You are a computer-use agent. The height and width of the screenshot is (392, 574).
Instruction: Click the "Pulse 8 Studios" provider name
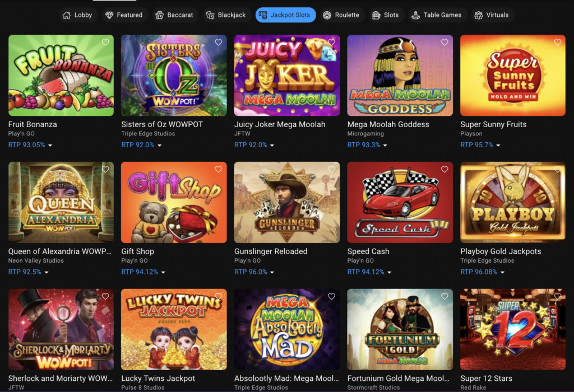(143, 388)
